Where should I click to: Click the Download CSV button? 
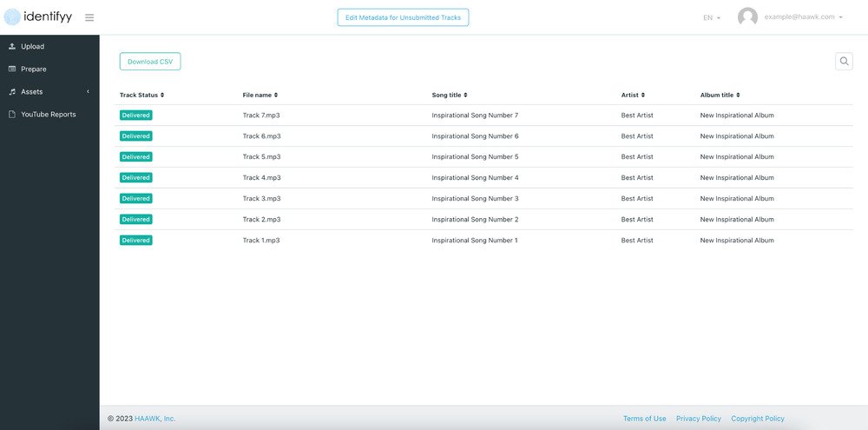coord(150,62)
